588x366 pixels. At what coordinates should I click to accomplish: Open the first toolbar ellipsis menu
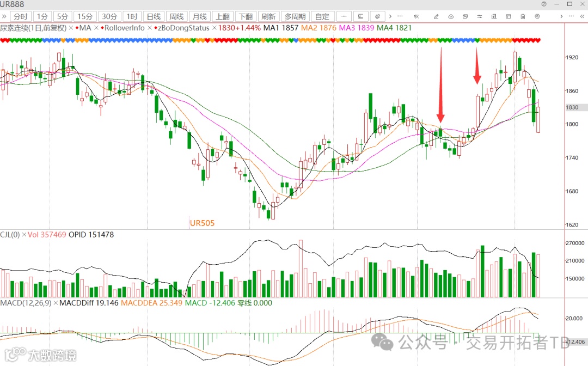tap(401, 16)
